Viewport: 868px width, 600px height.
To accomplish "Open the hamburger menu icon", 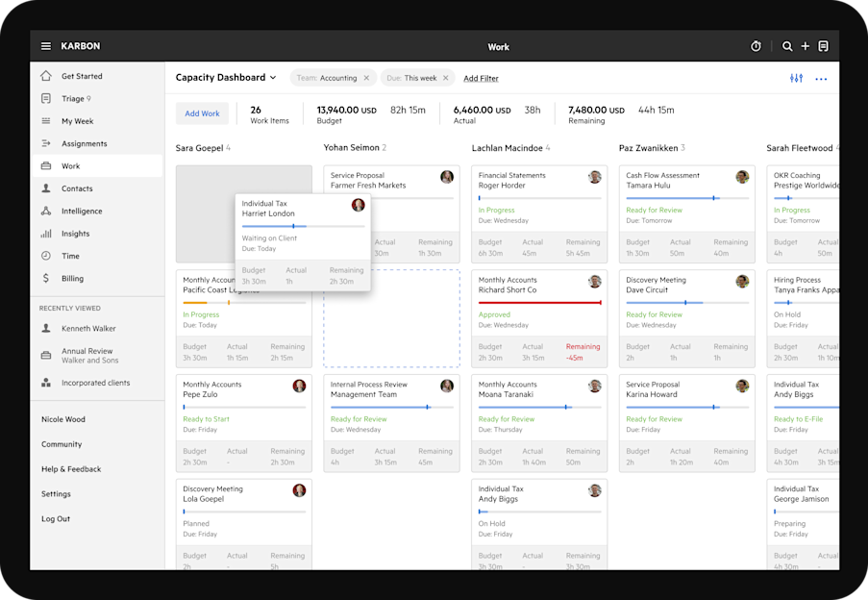I will pos(46,46).
